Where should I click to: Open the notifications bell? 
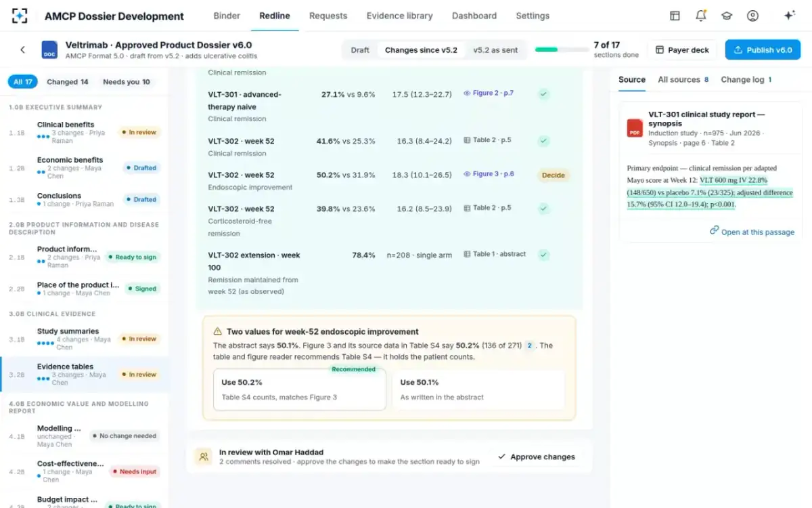701,16
